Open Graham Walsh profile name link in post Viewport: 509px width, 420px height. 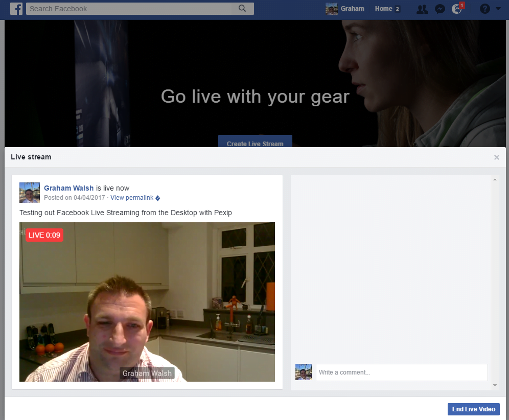pos(69,188)
